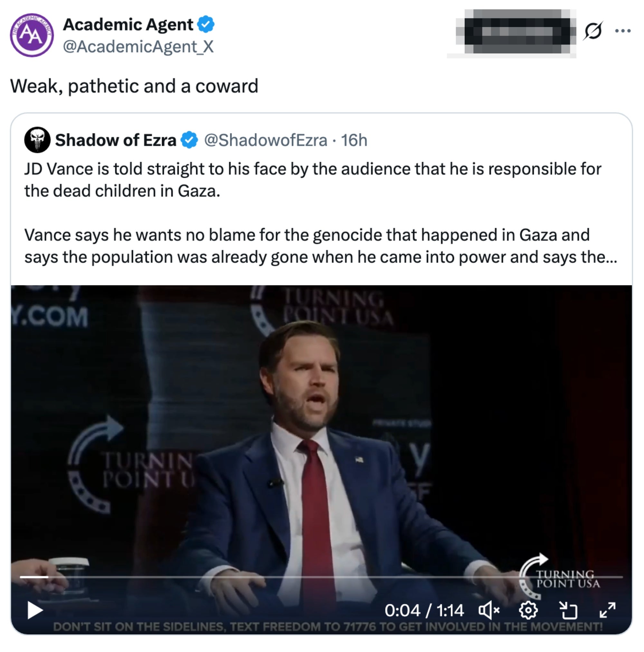Toggle picture-in-picture mode for the video
644x652 pixels.
[x=568, y=610]
